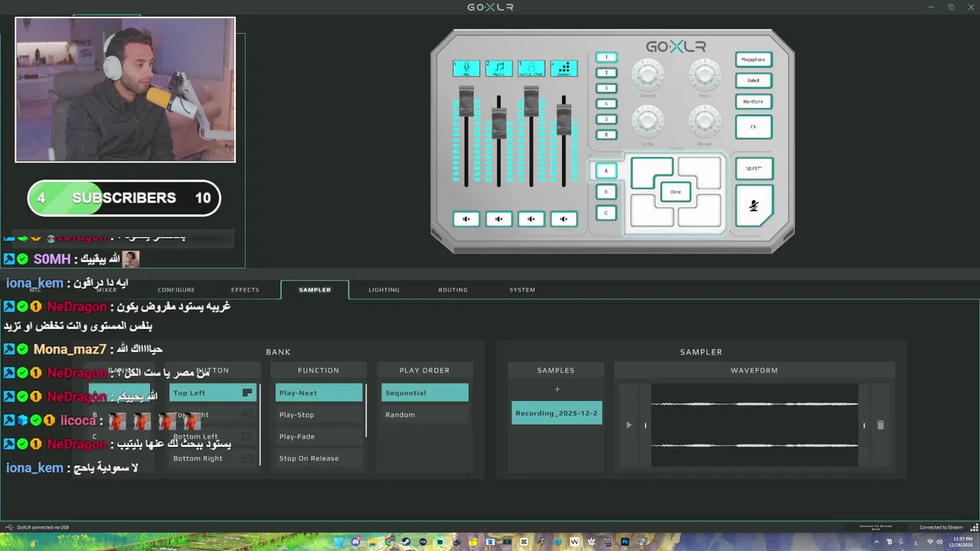The image size is (980, 551).
Task: Select the System channel display icon
Action: click(x=563, y=69)
